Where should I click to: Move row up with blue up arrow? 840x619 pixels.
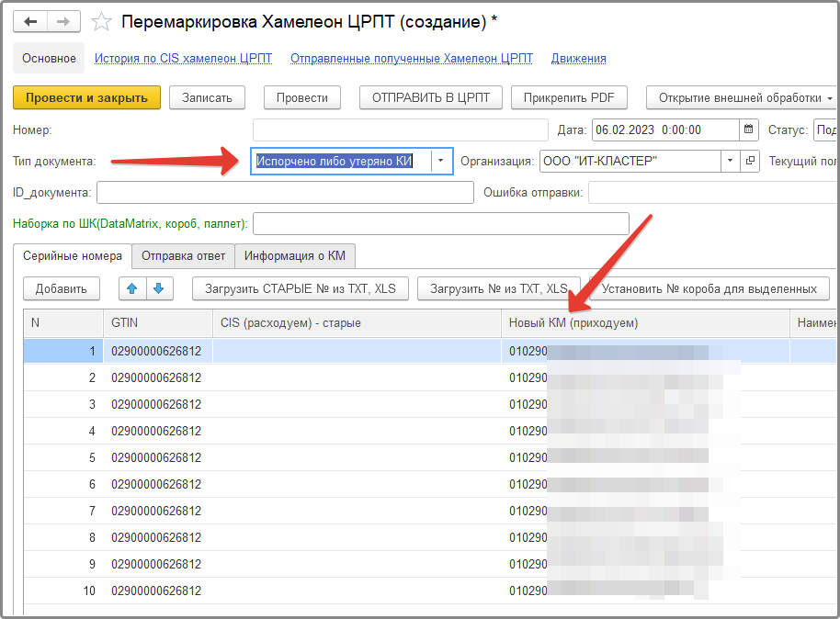coord(132,288)
